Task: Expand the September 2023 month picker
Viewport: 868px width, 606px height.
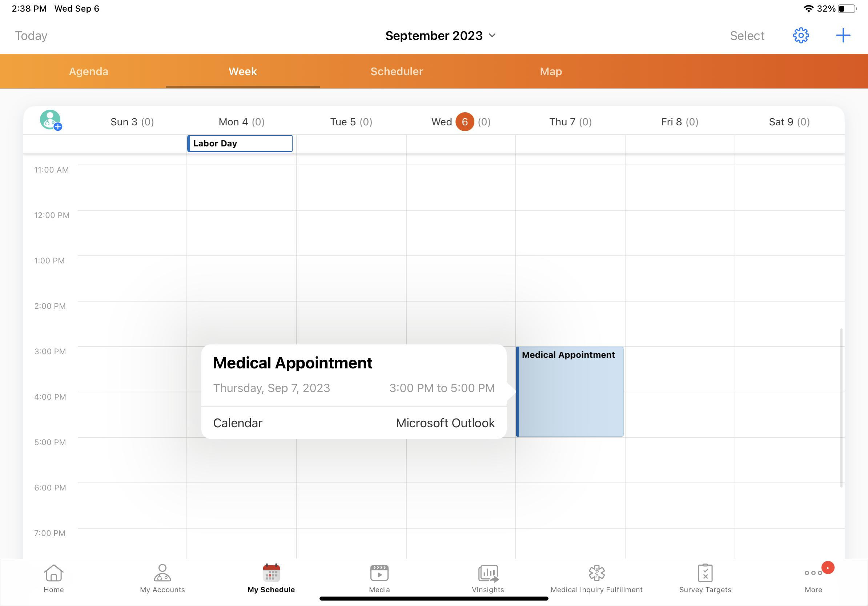Action: tap(440, 36)
